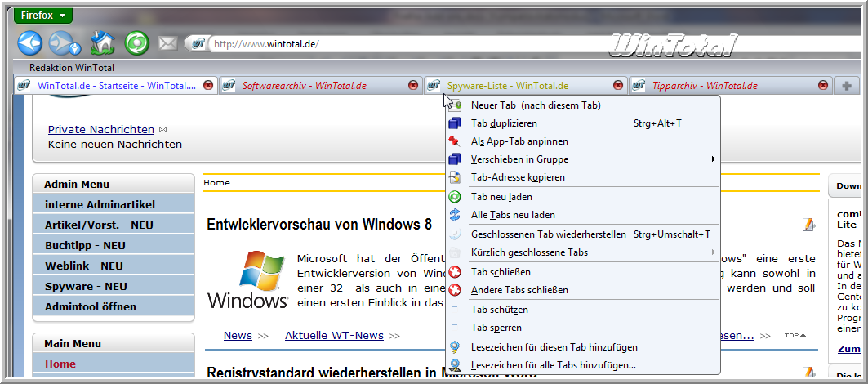Close the WinTotal.de Startseite tab
868x384 pixels.
tap(208, 85)
